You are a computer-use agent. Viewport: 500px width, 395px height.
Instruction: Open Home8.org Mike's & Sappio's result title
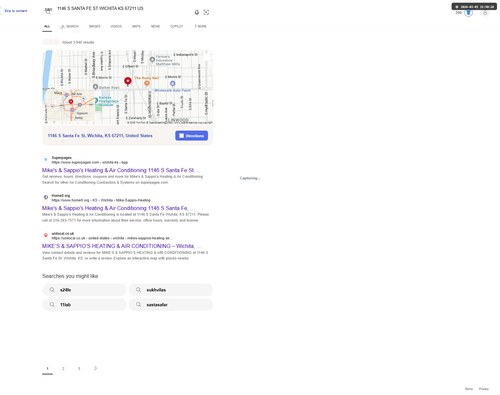click(x=118, y=208)
